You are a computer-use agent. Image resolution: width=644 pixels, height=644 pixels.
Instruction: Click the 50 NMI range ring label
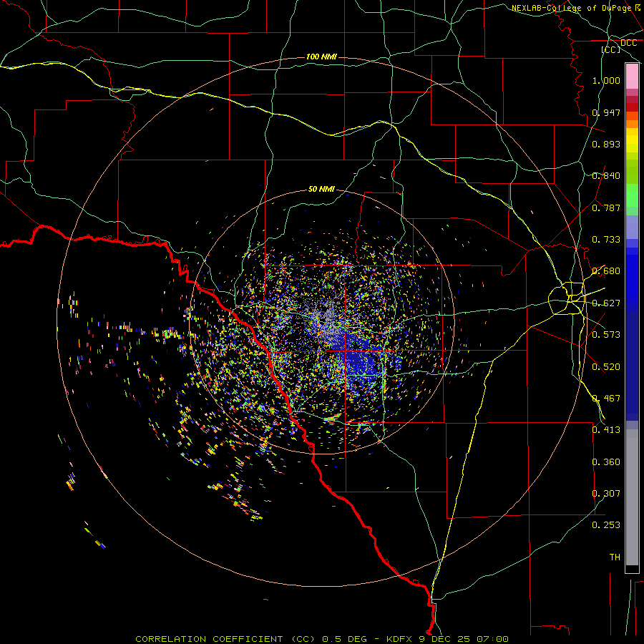tap(321, 189)
